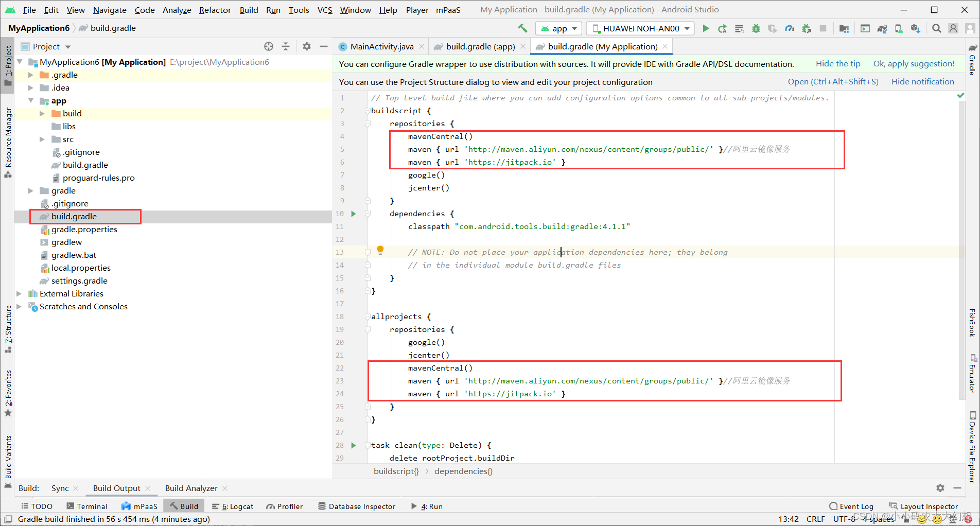This screenshot has width=980, height=526.
Task: Open Search Everywhere magnifier
Action: click(936, 28)
